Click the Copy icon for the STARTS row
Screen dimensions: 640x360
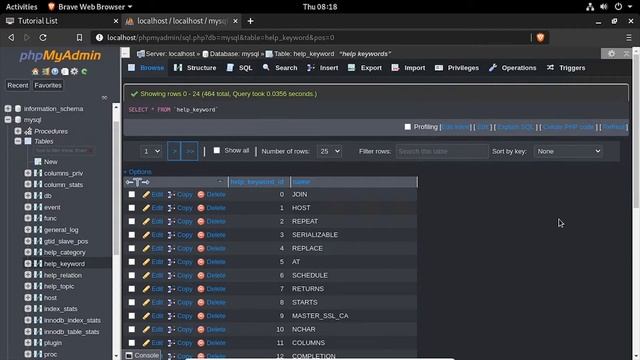point(171,302)
